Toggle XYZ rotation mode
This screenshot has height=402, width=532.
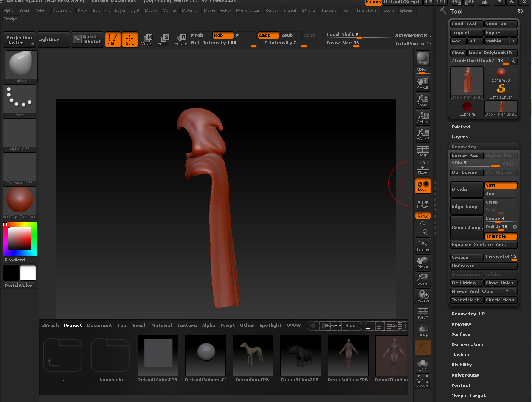coord(422,216)
